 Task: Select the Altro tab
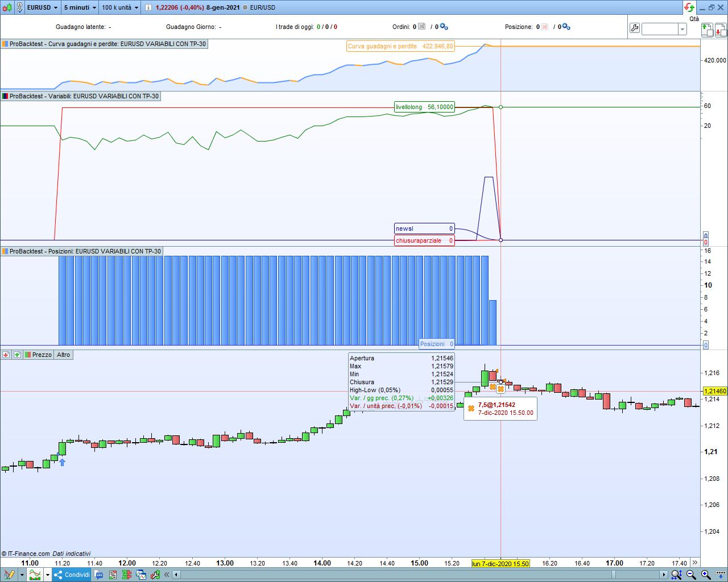click(x=63, y=355)
